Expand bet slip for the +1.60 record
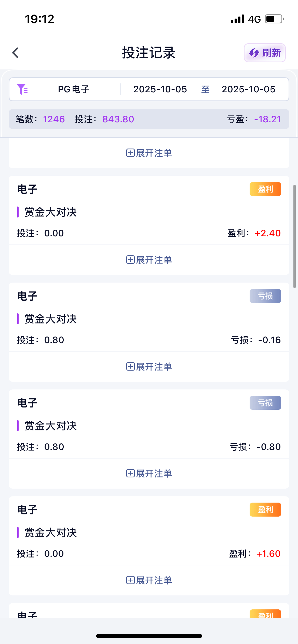 (x=149, y=580)
